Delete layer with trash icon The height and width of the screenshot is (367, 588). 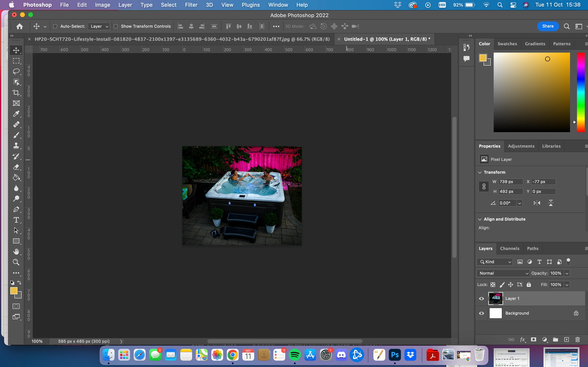578,339
